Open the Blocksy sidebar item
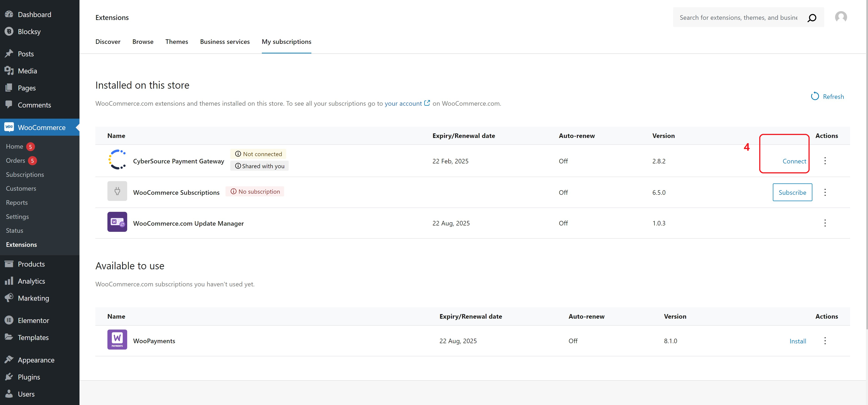The image size is (868, 405). tap(29, 31)
